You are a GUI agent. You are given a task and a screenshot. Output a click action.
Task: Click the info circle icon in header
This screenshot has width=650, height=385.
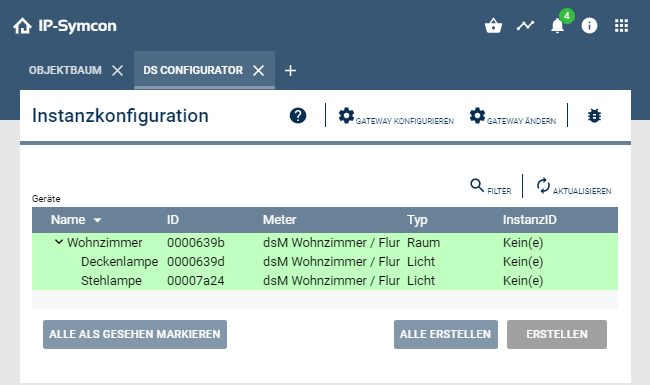[589, 26]
